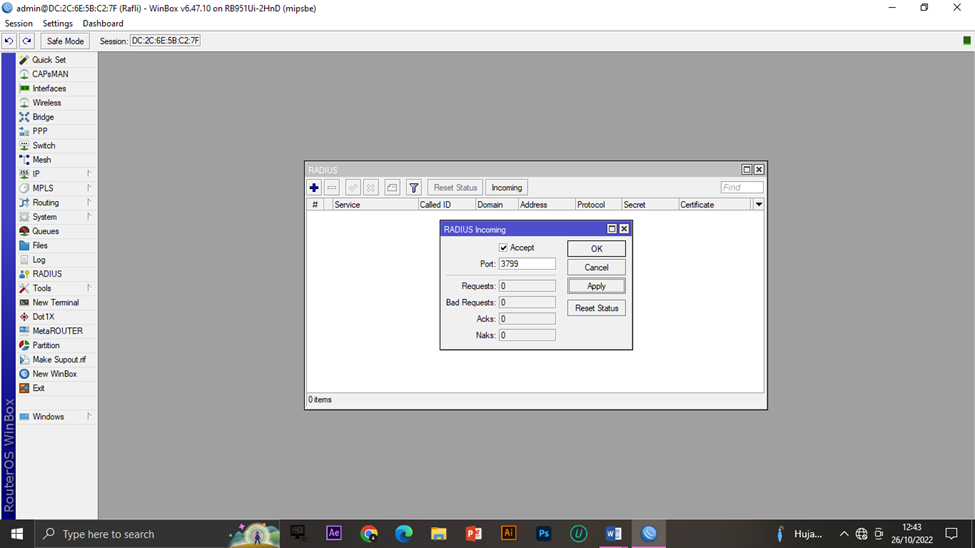Click the Port field showing 3799

pyautogui.click(x=527, y=264)
